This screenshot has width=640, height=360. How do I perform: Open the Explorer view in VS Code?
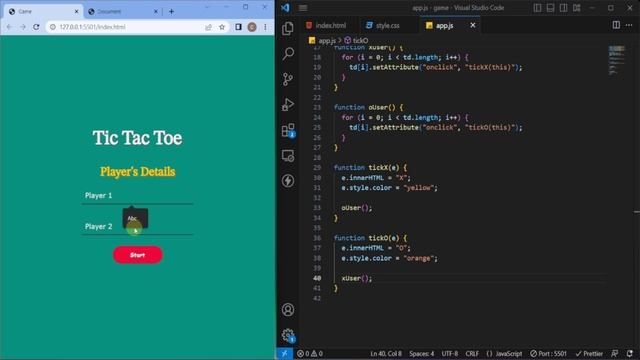(x=288, y=28)
